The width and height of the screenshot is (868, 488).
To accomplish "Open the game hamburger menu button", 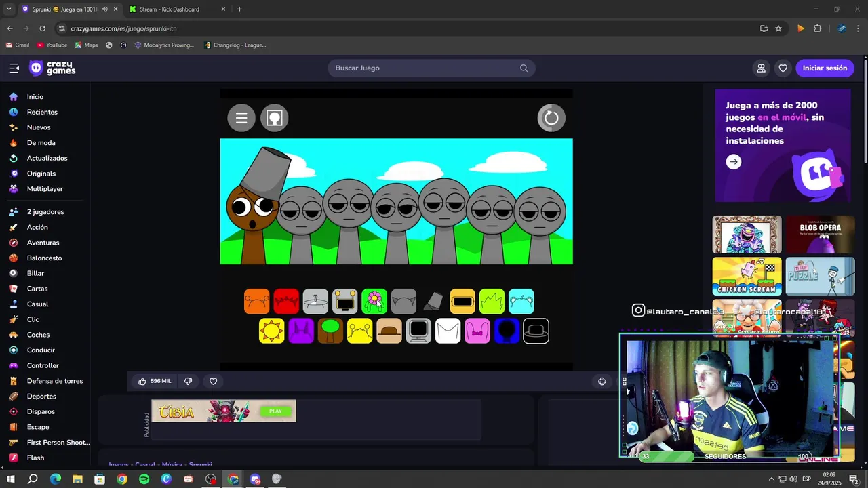I will [241, 118].
